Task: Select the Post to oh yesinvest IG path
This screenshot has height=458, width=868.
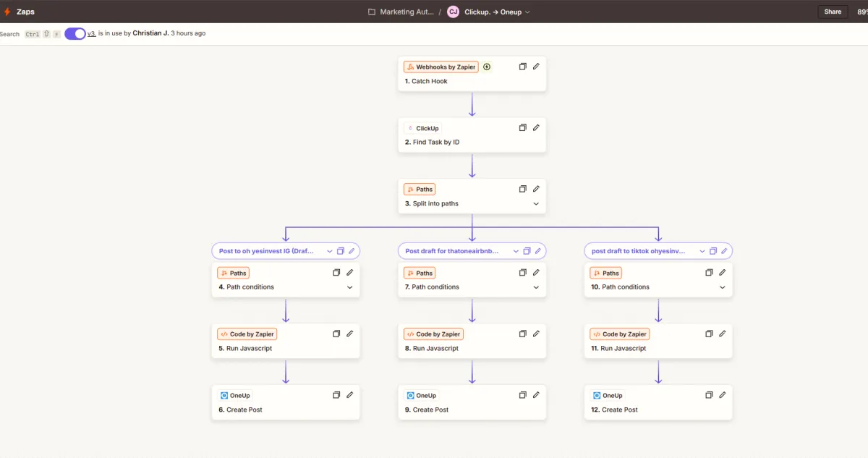Action: (x=267, y=251)
